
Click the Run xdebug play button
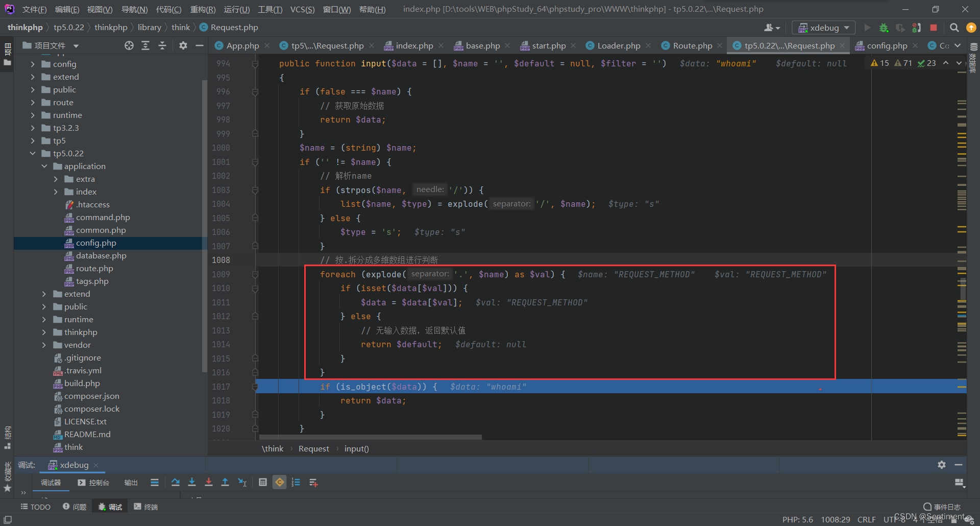point(867,28)
